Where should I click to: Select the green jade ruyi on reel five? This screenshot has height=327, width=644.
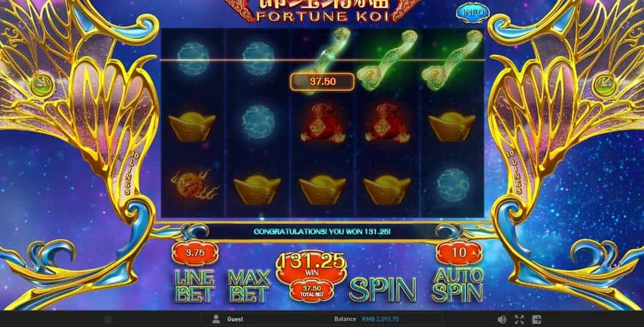coord(452,60)
